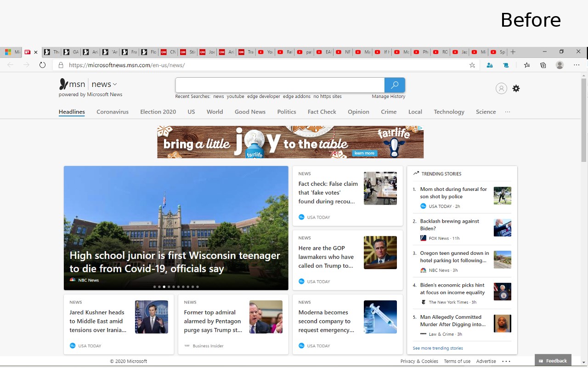Image resolution: width=588 pixels, height=368 pixels.
Task: Open the favorites list toolbar icon
Action: 527,65
